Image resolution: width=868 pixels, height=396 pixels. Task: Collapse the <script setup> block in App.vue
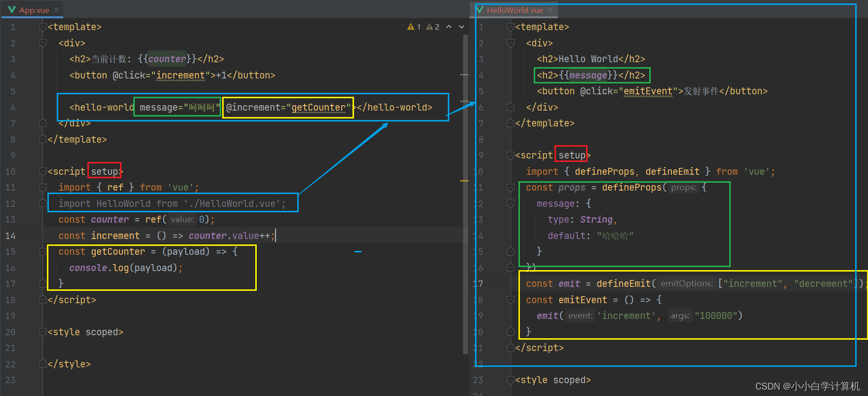43,172
